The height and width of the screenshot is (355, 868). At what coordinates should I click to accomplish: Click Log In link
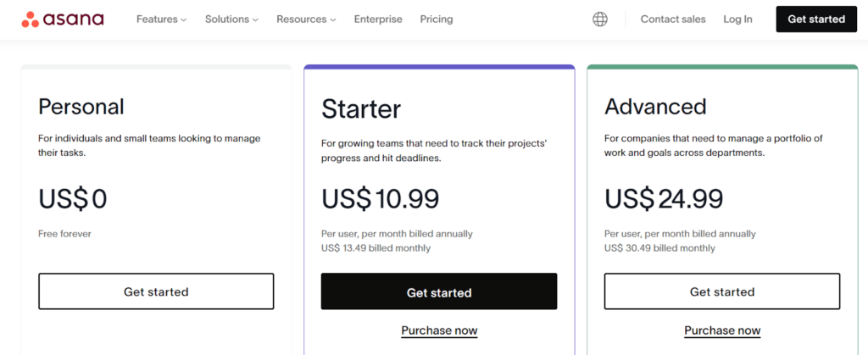737,19
